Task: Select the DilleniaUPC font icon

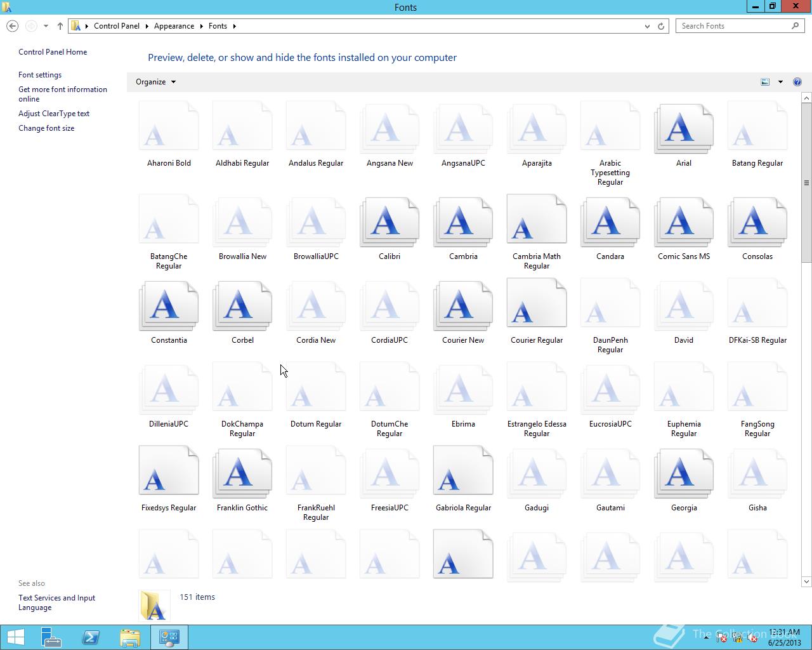Action: (x=169, y=390)
